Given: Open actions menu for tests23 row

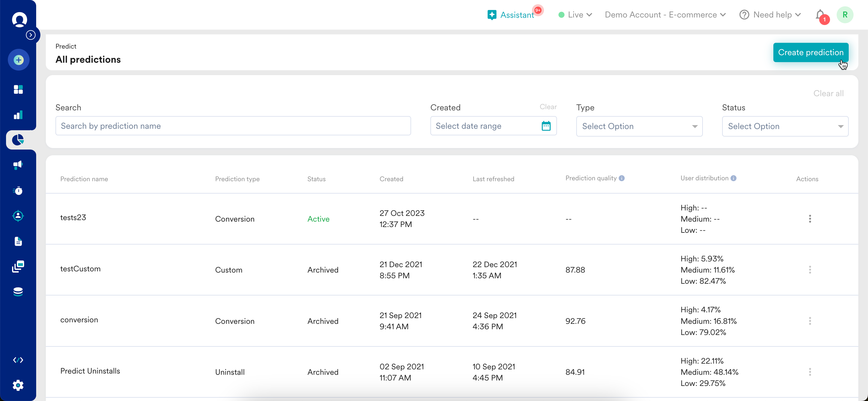Looking at the screenshot, I should (810, 219).
